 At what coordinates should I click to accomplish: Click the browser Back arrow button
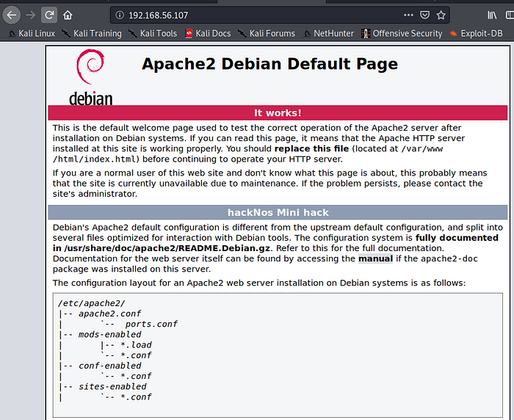pyautogui.click(x=12, y=15)
